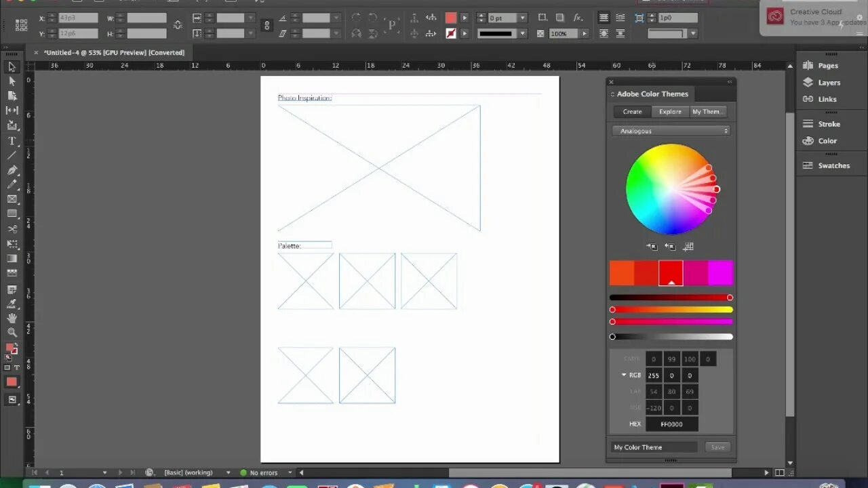Switch to the My Themes tab
This screenshot has width=868, height=488.
(708, 112)
